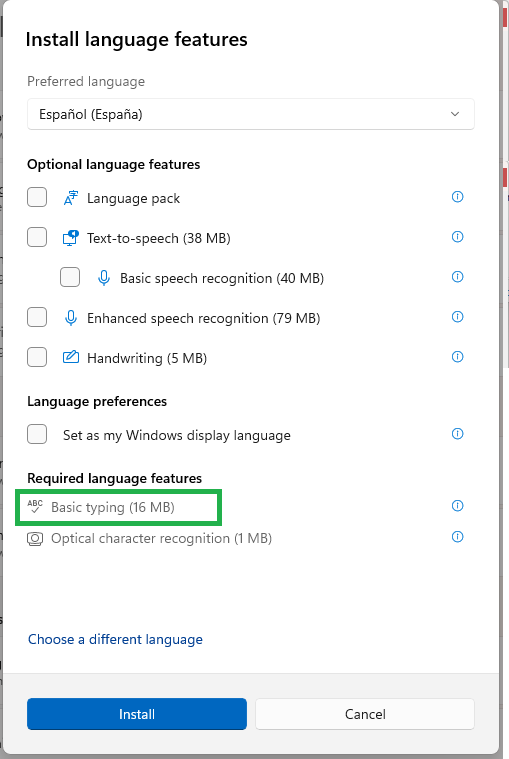Click the Cancel button
Image resolution: width=509 pixels, height=759 pixels.
(365, 714)
